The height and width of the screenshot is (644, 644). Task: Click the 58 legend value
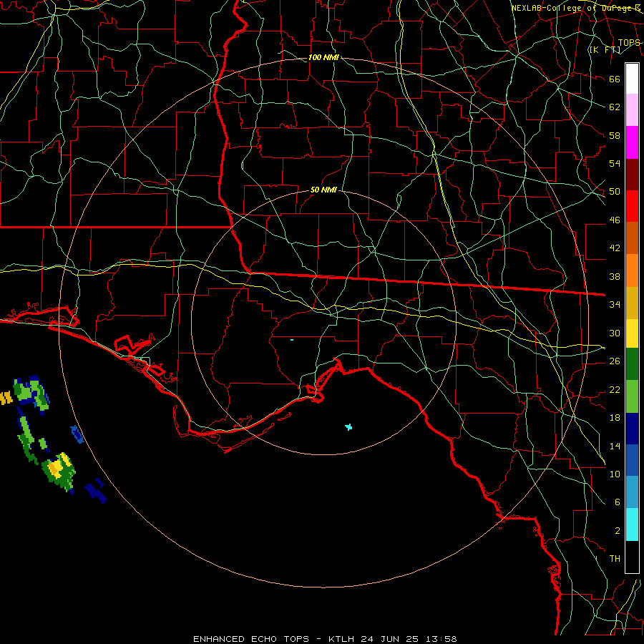tap(615, 135)
